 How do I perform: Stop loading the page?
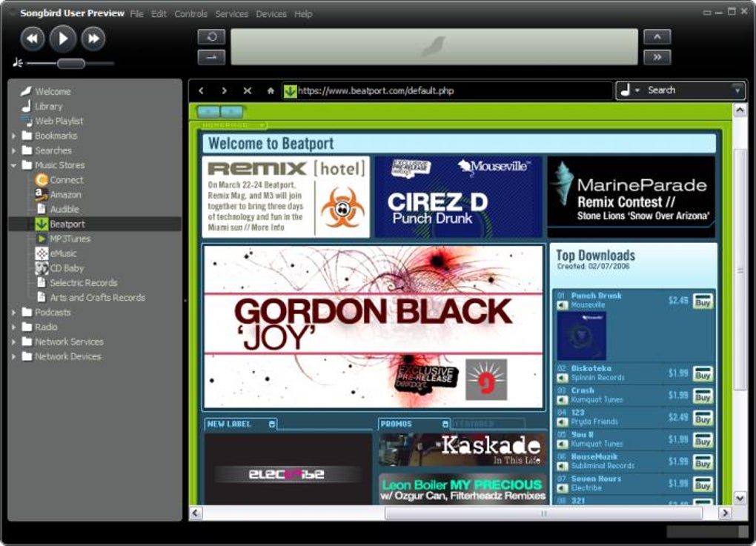(x=248, y=90)
